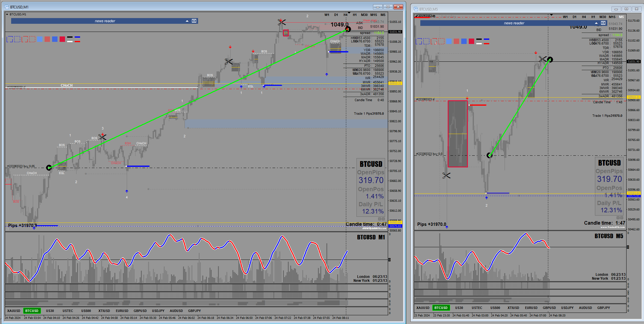The image size is (644, 324).
Task: Switch M1 window to H1 timeframe
Action: tap(355, 15)
